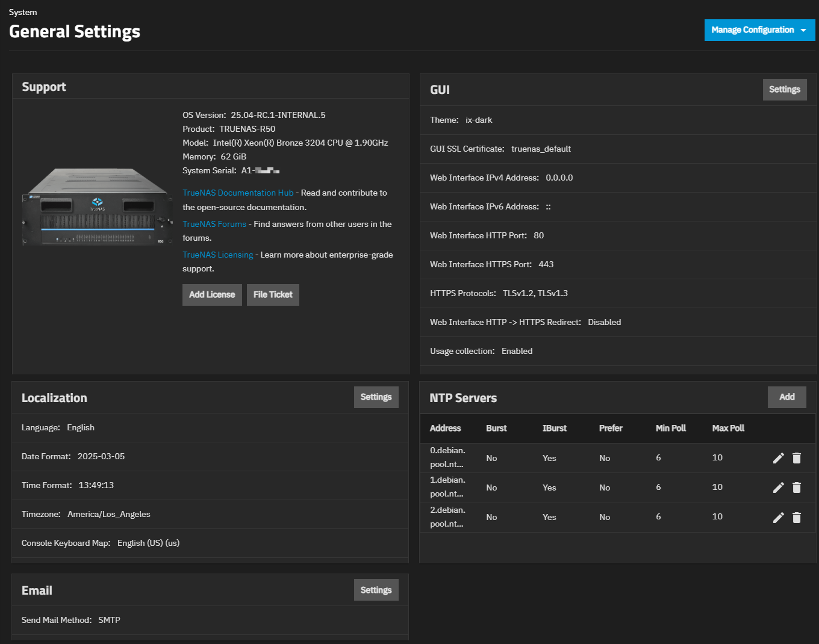The width and height of the screenshot is (819, 644).
Task: Open the Manage Configuration dropdown
Action: pos(759,30)
